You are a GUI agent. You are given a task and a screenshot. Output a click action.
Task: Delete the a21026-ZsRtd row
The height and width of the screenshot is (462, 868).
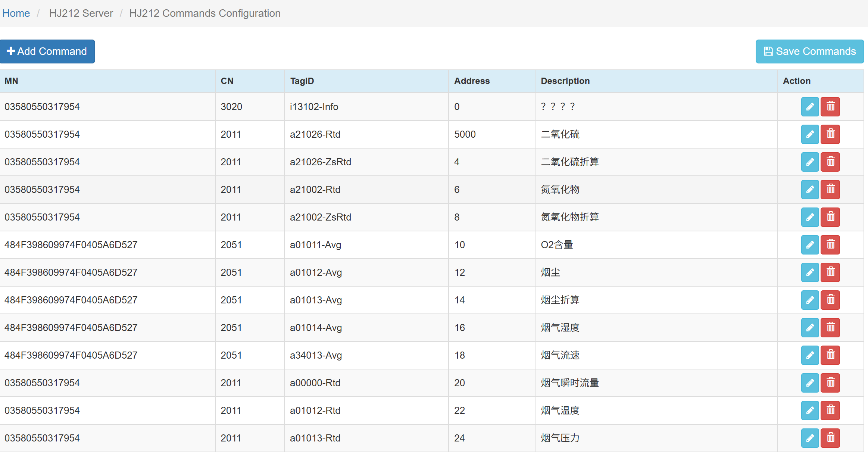tap(830, 162)
